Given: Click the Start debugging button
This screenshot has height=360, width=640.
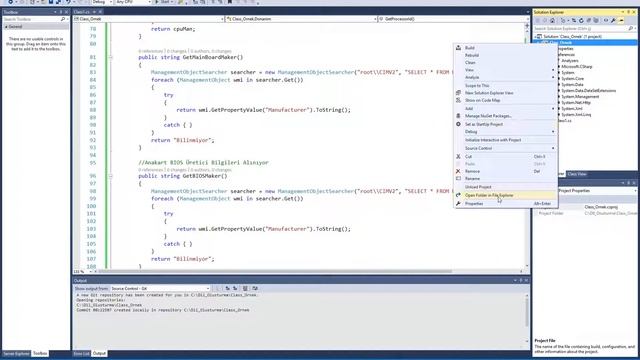Looking at the screenshot, I should click(163, 2).
